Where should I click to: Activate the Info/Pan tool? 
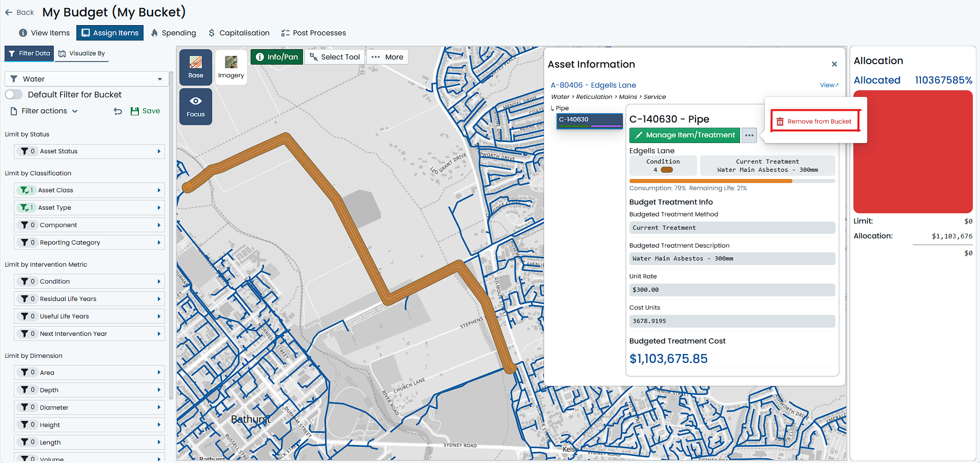pyautogui.click(x=277, y=57)
